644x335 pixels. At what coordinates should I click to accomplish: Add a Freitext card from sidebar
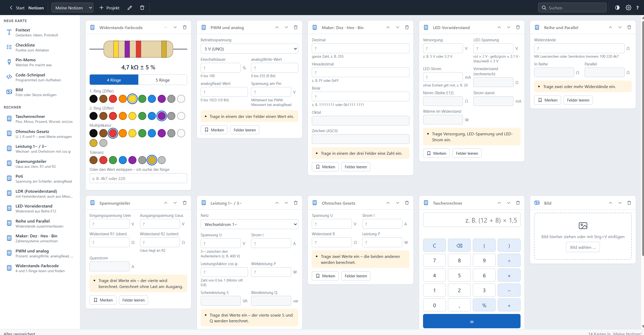click(x=40, y=32)
